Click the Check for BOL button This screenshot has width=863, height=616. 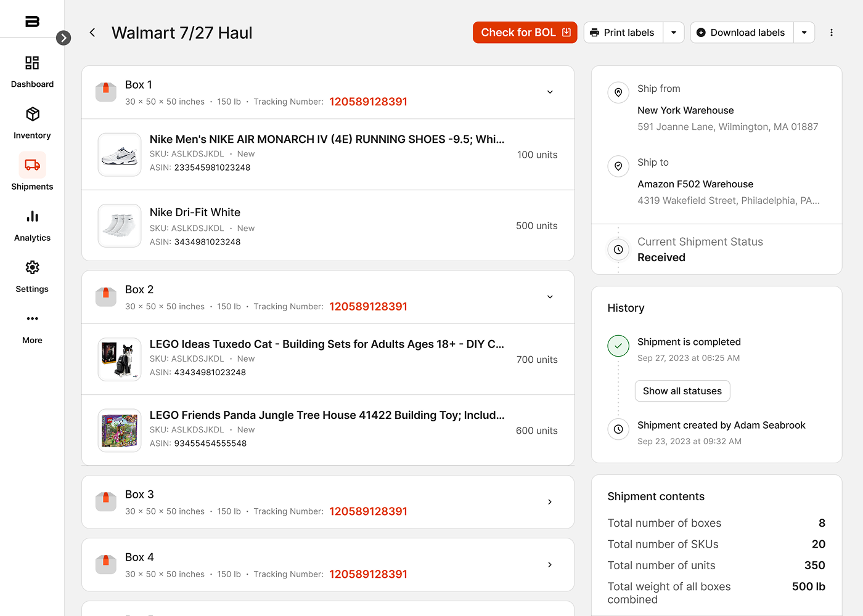525,33
